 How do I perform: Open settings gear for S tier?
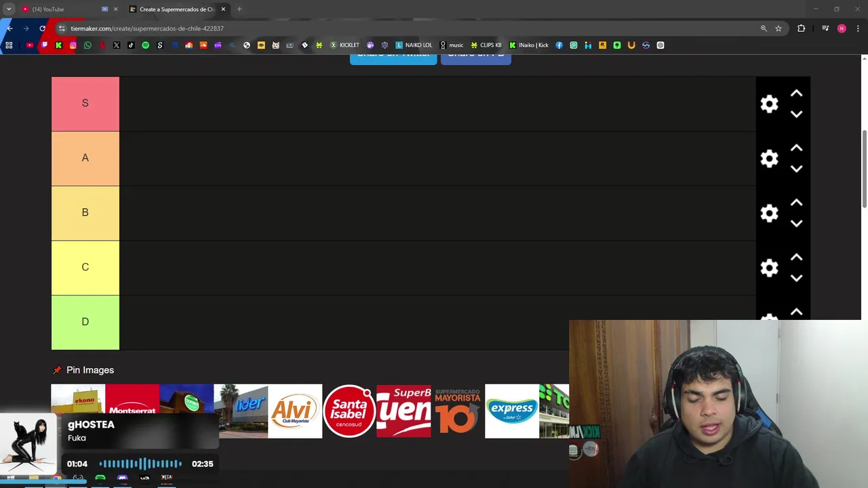pyautogui.click(x=769, y=104)
